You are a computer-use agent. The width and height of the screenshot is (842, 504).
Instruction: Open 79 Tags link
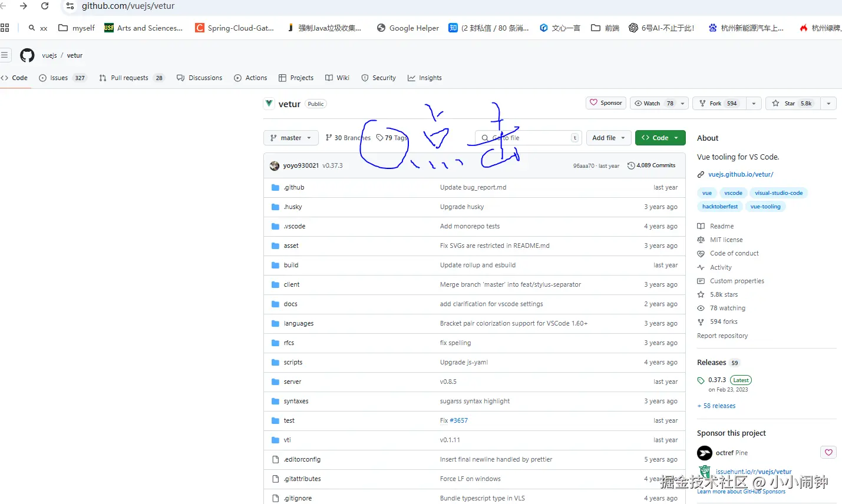coord(392,138)
